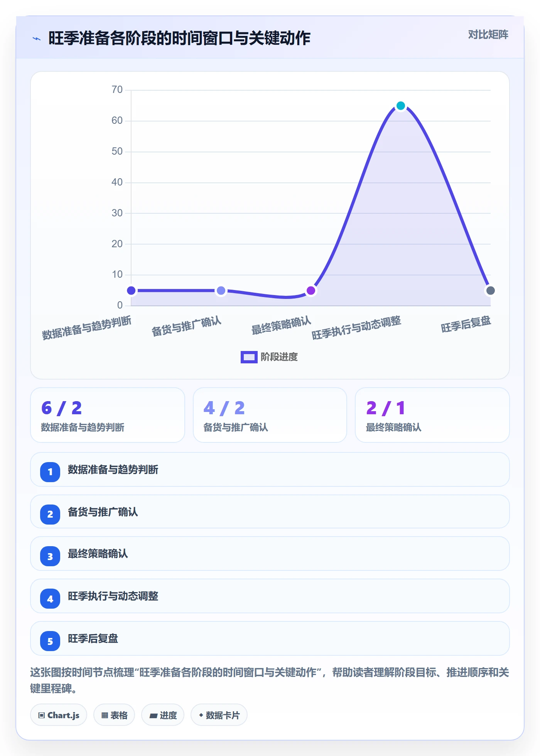The image size is (540, 756).
Task: Select list row text 旺季执行与动态调整
Action: tap(113, 596)
